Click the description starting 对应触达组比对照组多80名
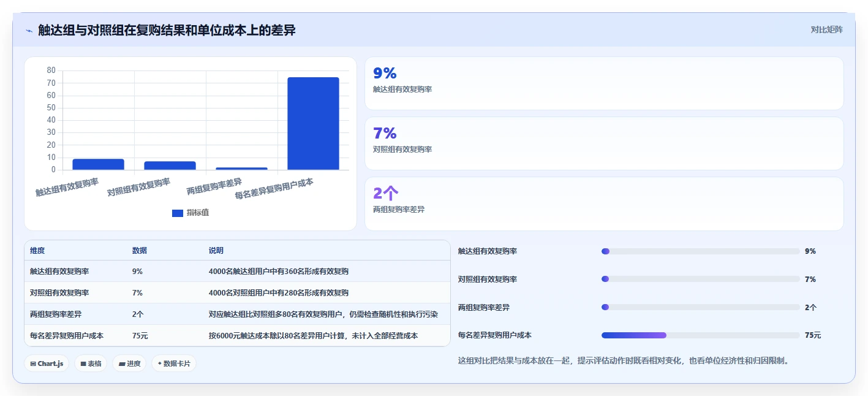The image size is (868, 396). click(323, 314)
